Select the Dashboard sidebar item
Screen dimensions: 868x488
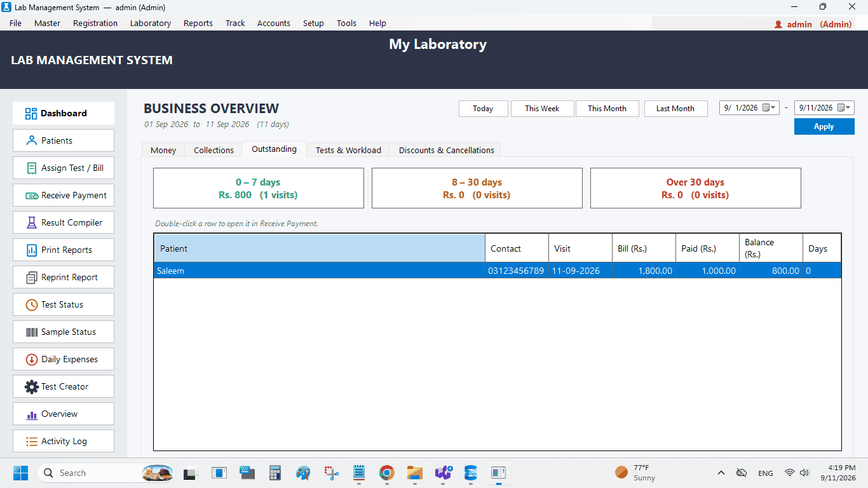(64, 113)
